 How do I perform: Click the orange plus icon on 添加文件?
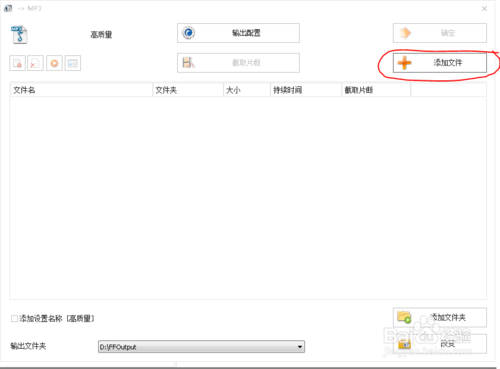coord(405,63)
